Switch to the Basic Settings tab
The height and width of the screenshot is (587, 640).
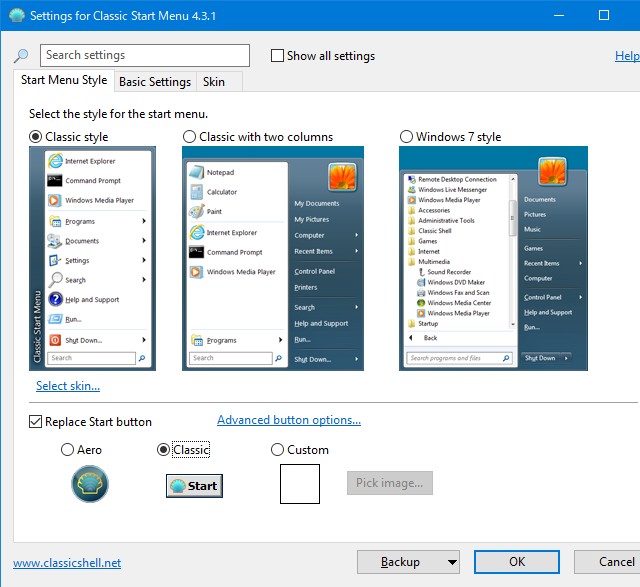[155, 82]
